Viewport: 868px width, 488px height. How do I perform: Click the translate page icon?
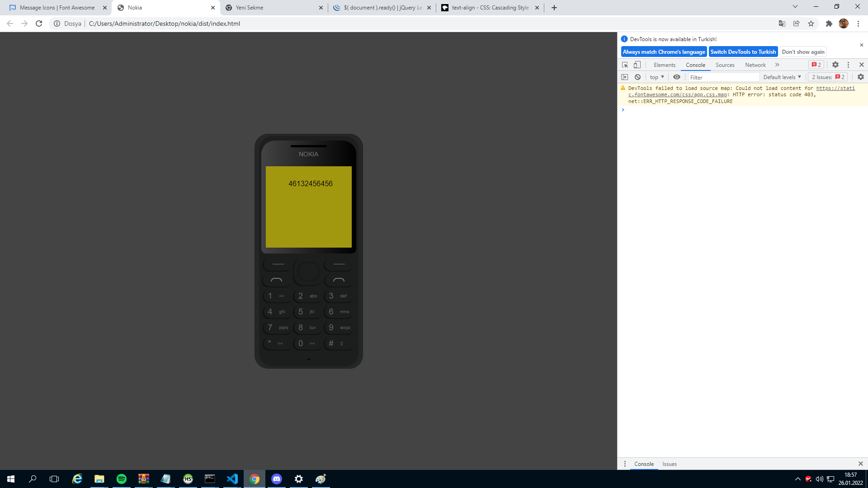point(782,23)
